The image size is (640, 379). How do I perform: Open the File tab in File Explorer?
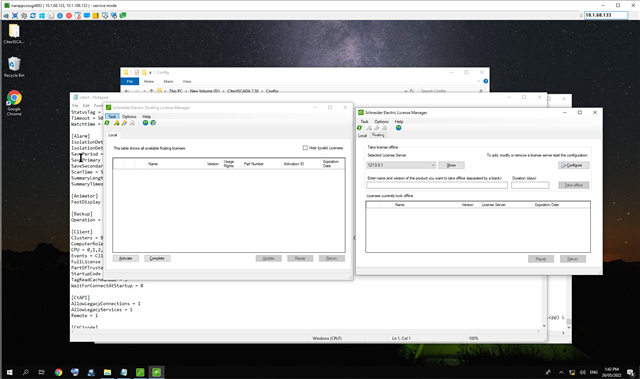coord(130,81)
